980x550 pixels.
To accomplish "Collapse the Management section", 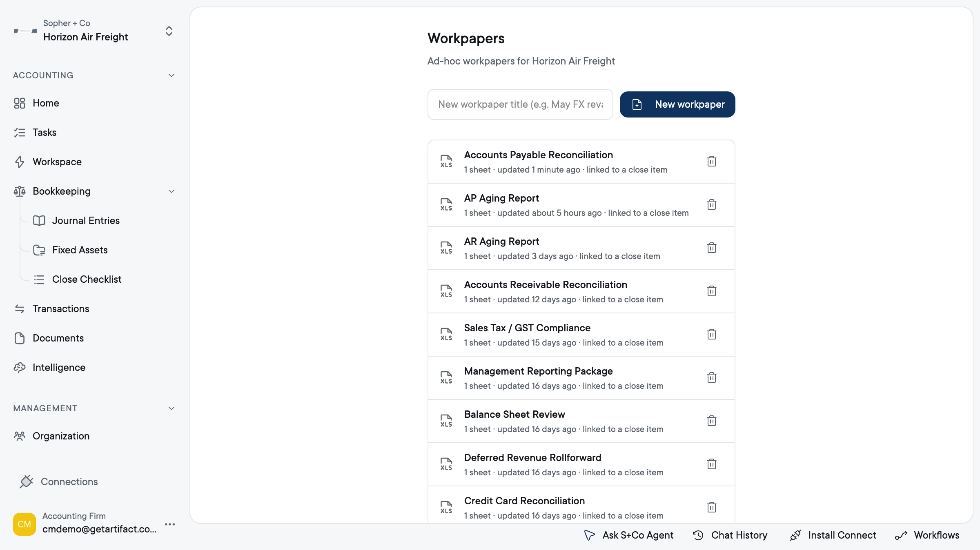I will tap(171, 408).
